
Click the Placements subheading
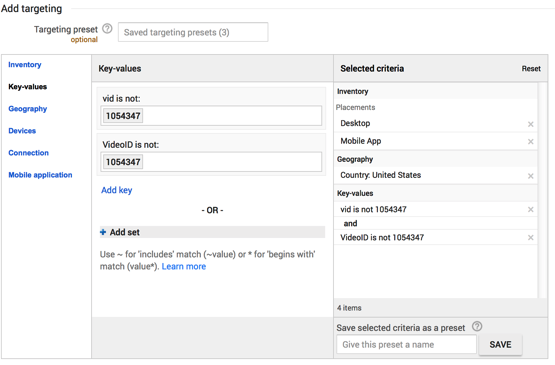pos(355,107)
